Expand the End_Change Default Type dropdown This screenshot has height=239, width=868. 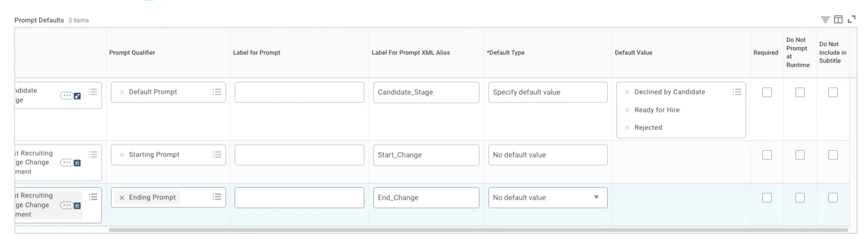click(x=596, y=197)
